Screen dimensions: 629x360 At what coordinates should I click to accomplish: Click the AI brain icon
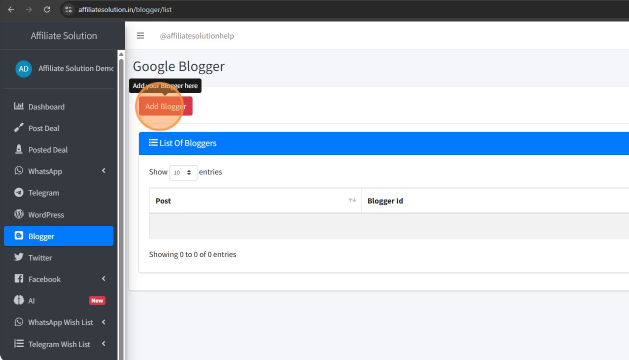point(18,300)
